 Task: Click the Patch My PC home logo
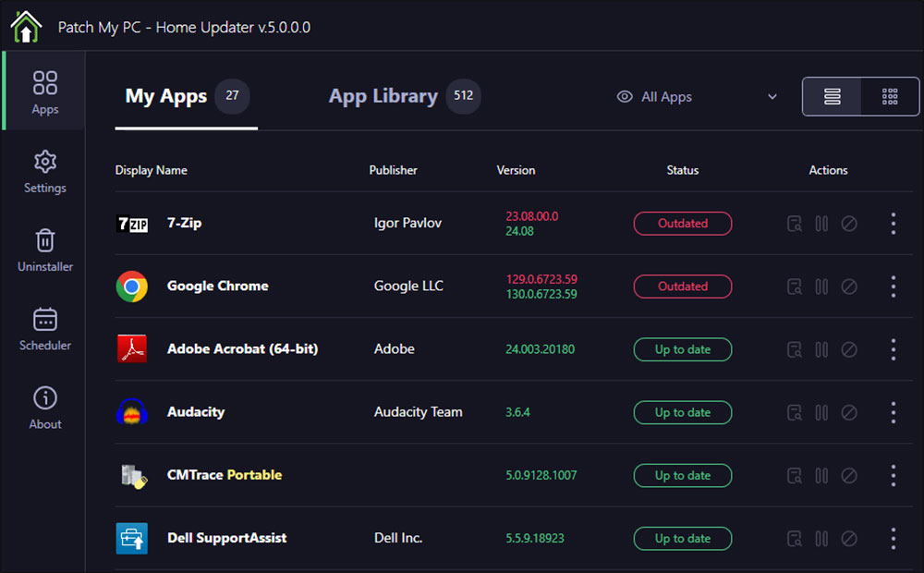click(26, 27)
